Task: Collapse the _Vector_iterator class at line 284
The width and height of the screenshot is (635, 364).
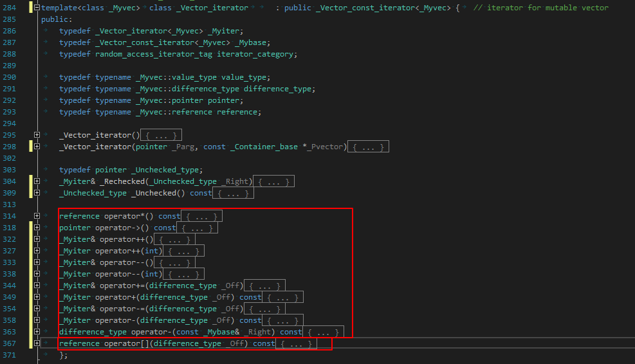Action: click(x=37, y=8)
